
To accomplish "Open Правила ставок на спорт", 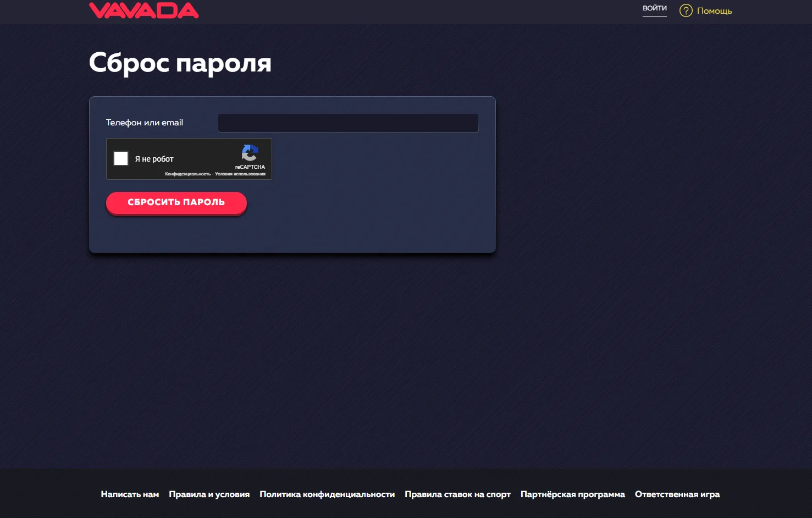I will [458, 494].
